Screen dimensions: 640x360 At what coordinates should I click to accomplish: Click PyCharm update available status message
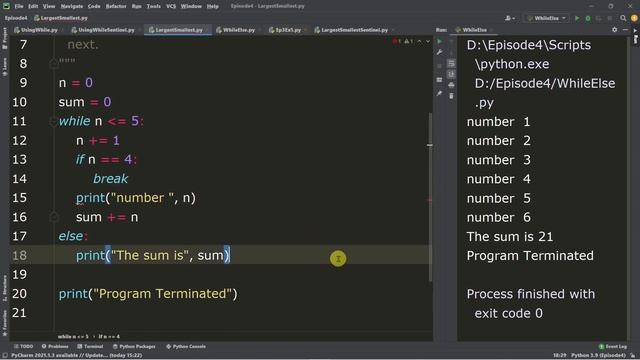(x=76, y=356)
